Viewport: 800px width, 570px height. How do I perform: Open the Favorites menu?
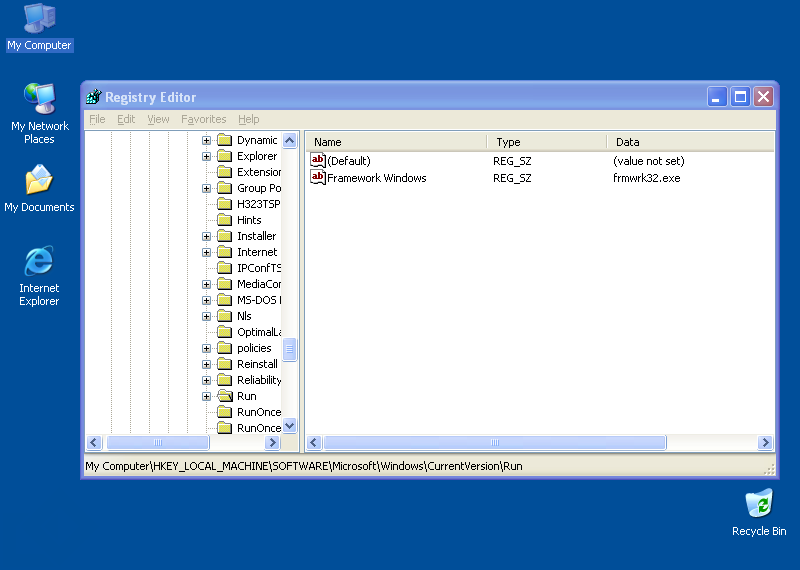pos(203,119)
